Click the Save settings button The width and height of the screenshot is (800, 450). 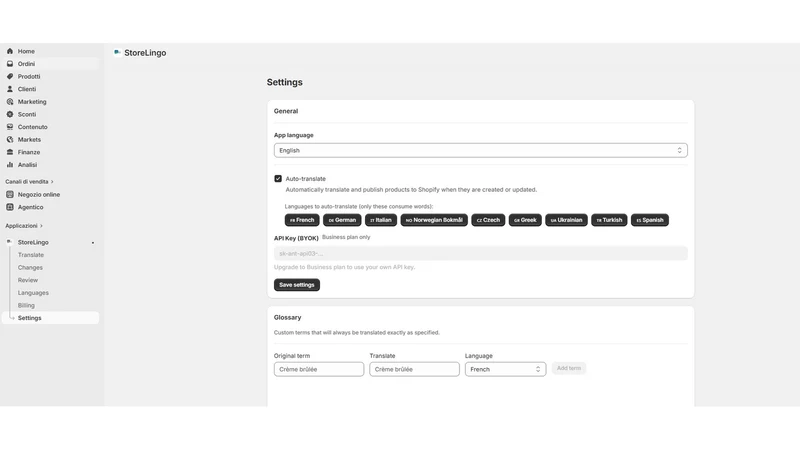point(297,285)
